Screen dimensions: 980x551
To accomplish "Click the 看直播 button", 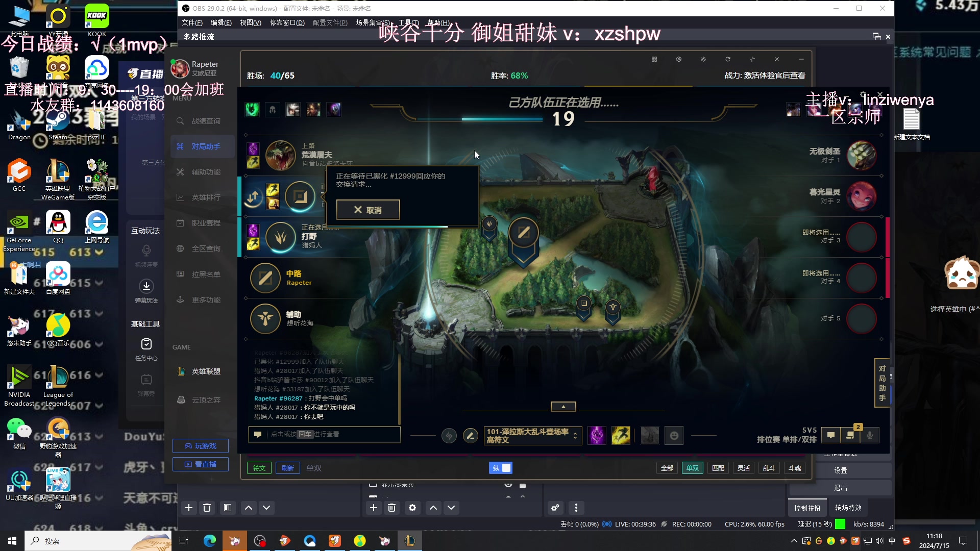I will [x=200, y=464].
